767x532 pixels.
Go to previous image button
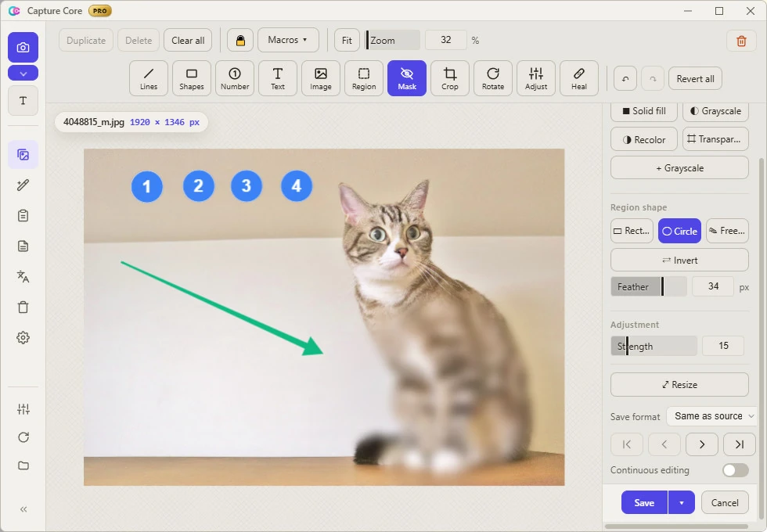(664, 444)
